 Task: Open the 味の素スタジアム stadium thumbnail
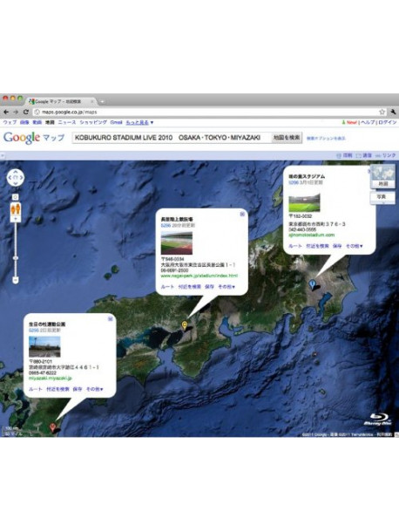[304, 203]
